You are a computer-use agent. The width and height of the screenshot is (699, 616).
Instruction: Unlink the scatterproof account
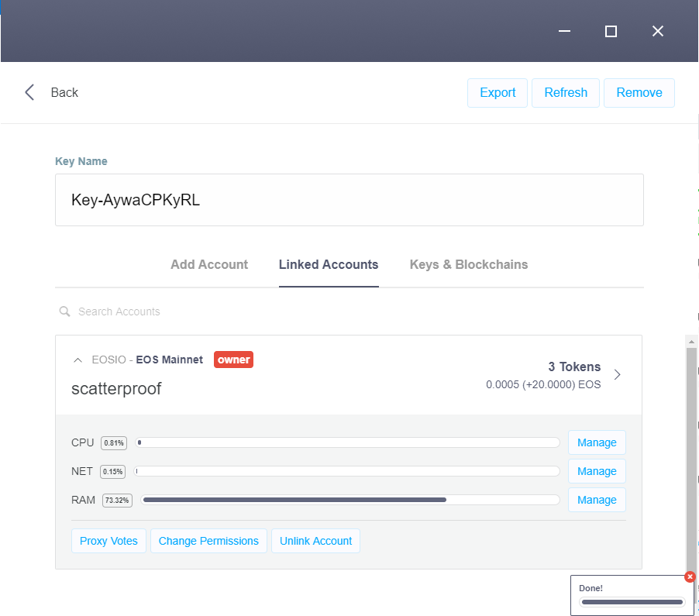point(315,540)
